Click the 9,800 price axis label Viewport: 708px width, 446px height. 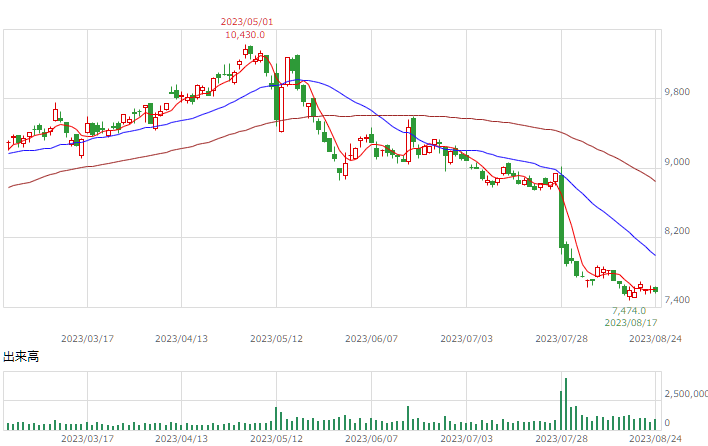coord(677,92)
